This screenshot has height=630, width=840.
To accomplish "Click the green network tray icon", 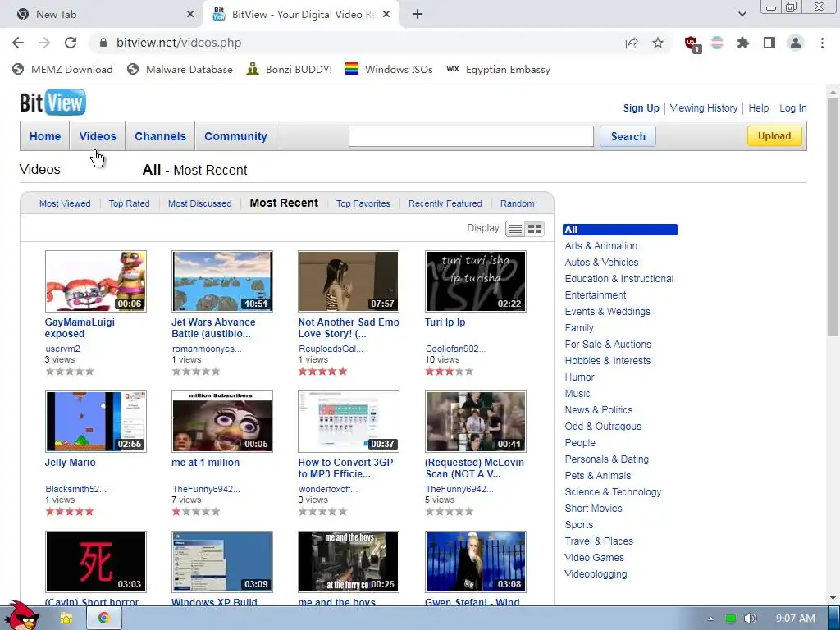I will click(730, 619).
